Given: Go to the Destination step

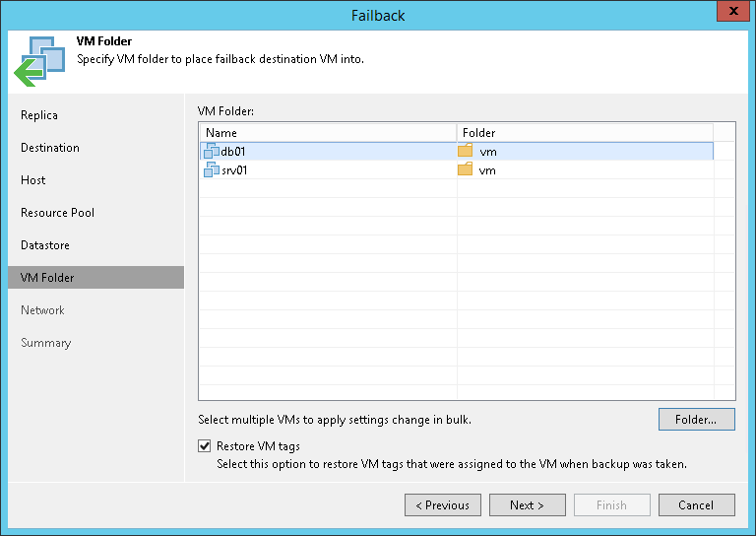Looking at the screenshot, I should click(50, 148).
